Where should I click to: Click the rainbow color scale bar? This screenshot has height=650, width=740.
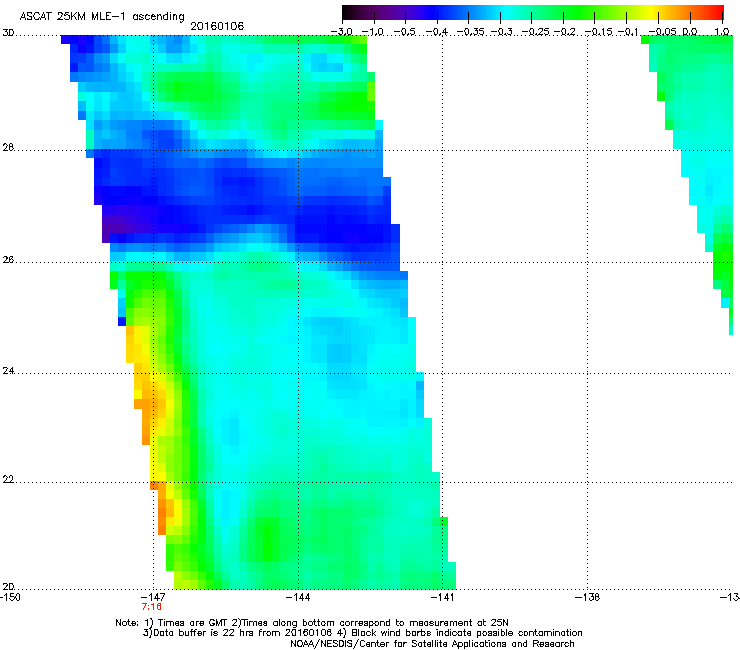click(533, 13)
